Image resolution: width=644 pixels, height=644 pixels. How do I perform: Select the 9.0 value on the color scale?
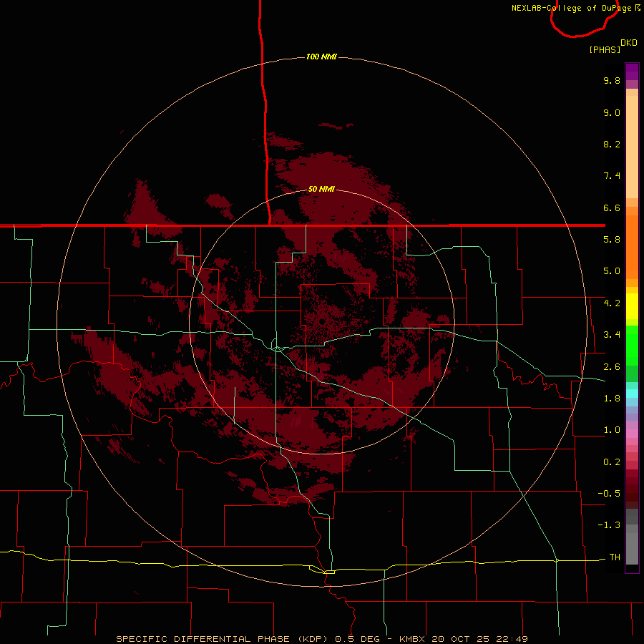pyautogui.click(x=612, y=112)
